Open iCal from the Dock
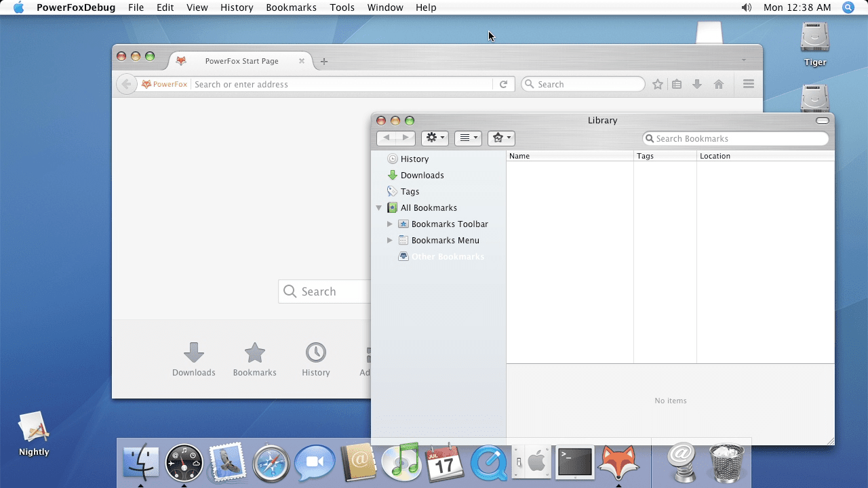The width and height of the screenshot is (868, 488). 445,462
